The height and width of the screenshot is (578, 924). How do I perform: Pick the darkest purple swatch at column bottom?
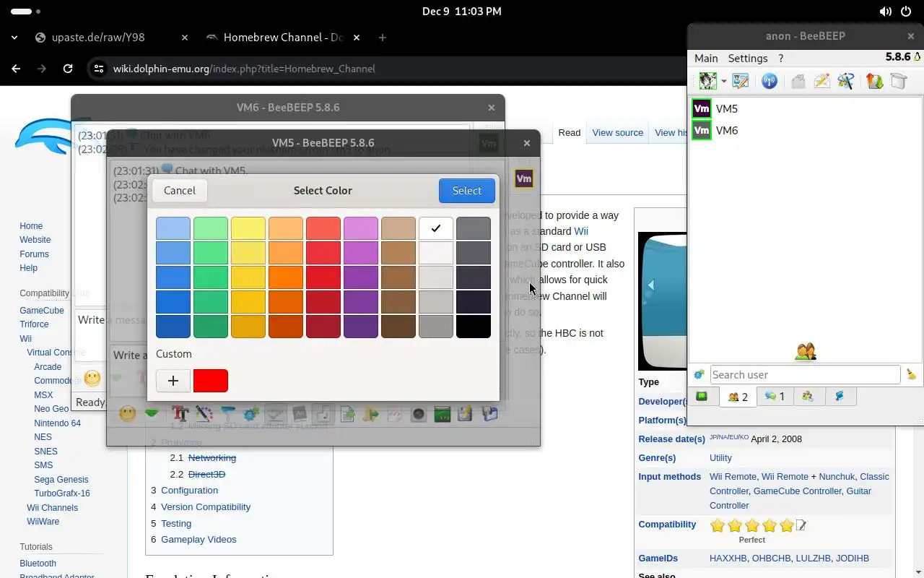click(x=361, y=326)
